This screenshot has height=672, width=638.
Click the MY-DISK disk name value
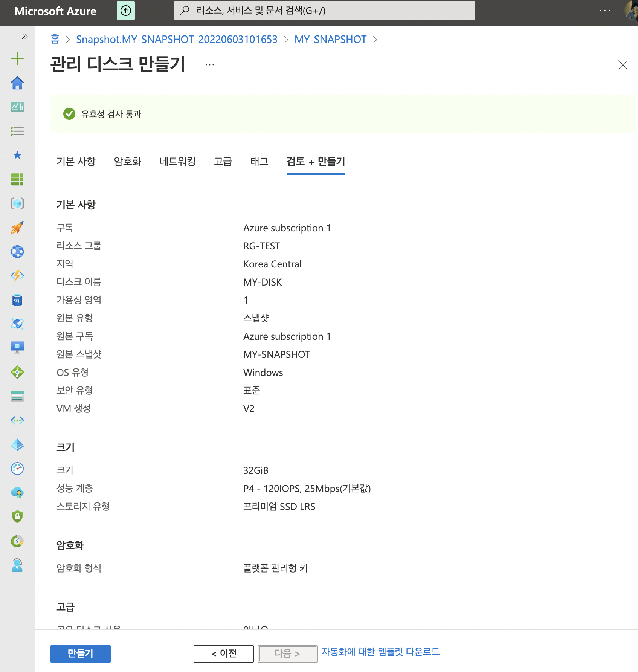click(x=263, y=282)
